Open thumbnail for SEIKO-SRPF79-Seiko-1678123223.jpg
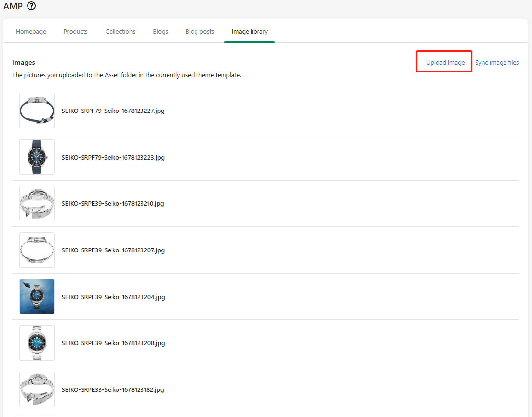 [37, 157]
